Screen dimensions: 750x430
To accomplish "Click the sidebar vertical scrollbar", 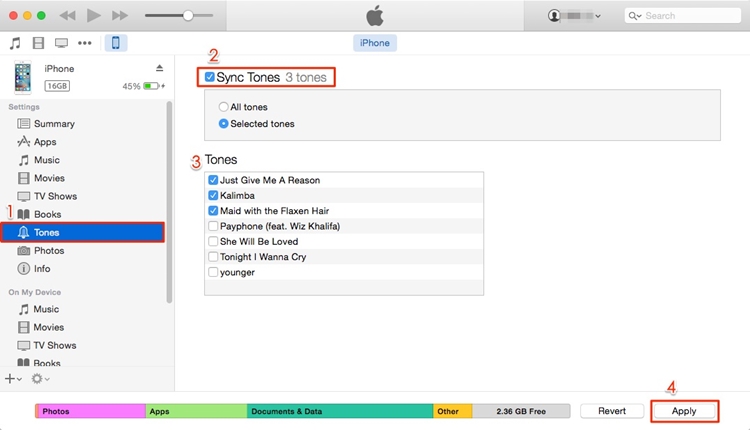I will tap(169, 202).
